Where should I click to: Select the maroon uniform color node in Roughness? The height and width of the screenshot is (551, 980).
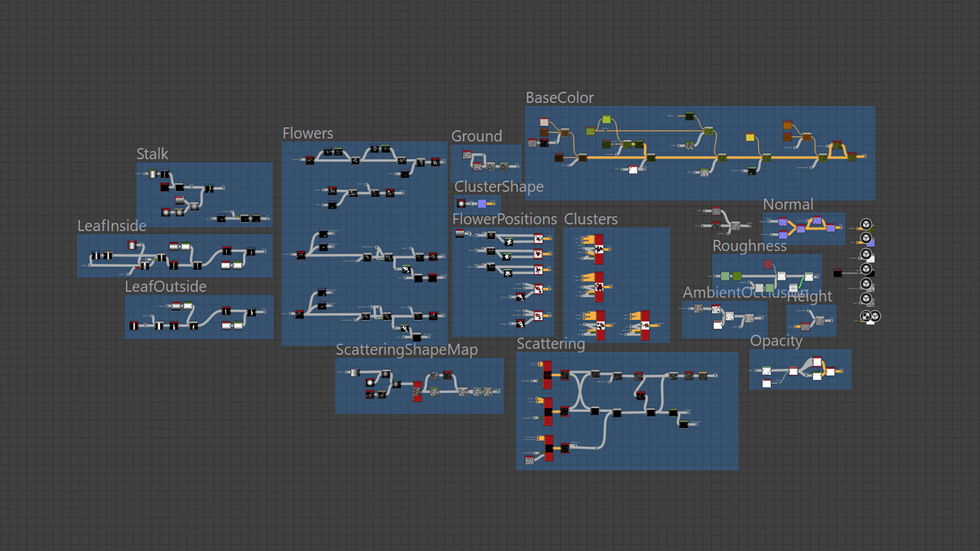(x=768, y=264)
